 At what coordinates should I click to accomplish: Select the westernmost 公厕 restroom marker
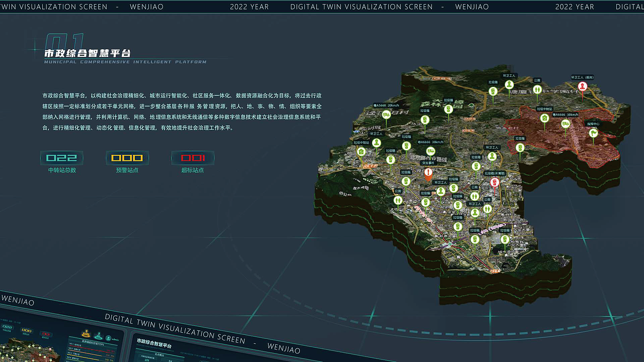(x=398, y=200)
